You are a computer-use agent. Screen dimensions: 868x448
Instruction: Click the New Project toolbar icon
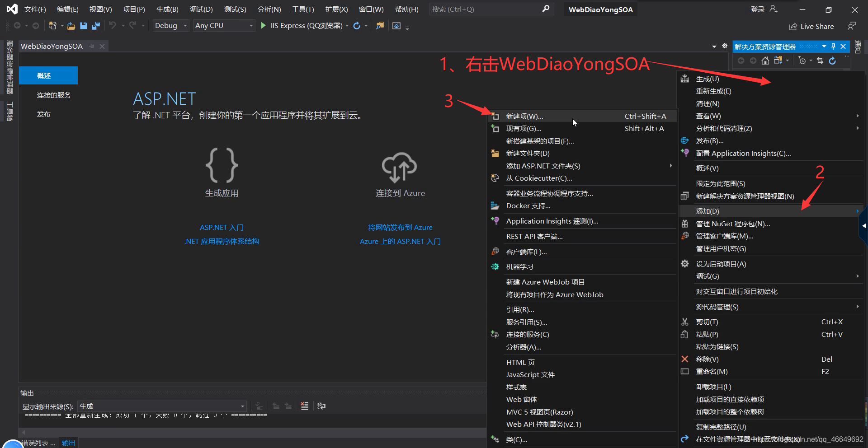coord(52,26)
